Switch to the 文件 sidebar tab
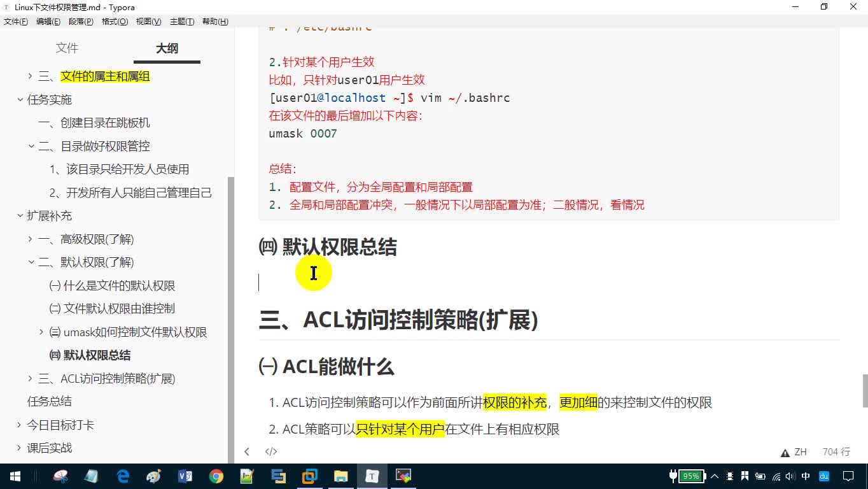The width and height of the screenshot is (868, 489). click(67, 48)
